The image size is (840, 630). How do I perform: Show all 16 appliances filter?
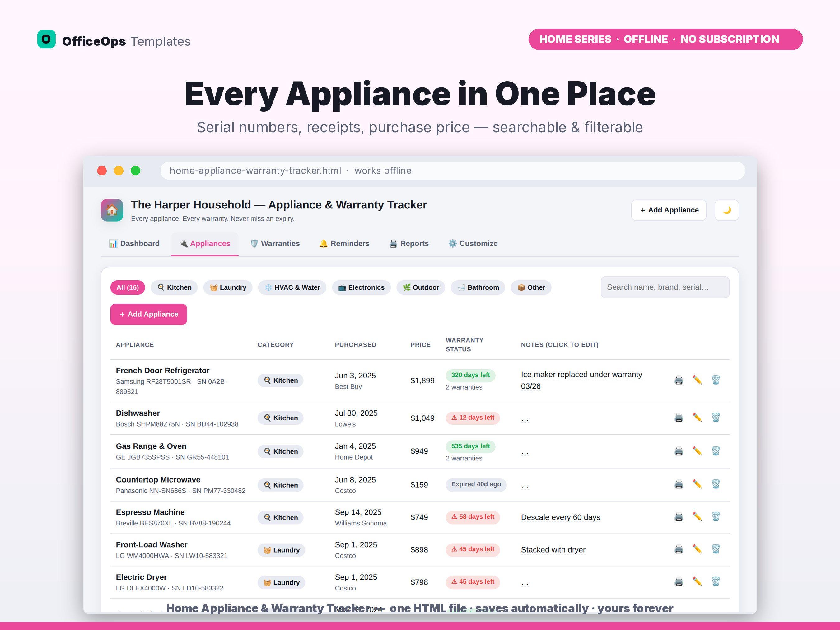[x=128, y=287]
